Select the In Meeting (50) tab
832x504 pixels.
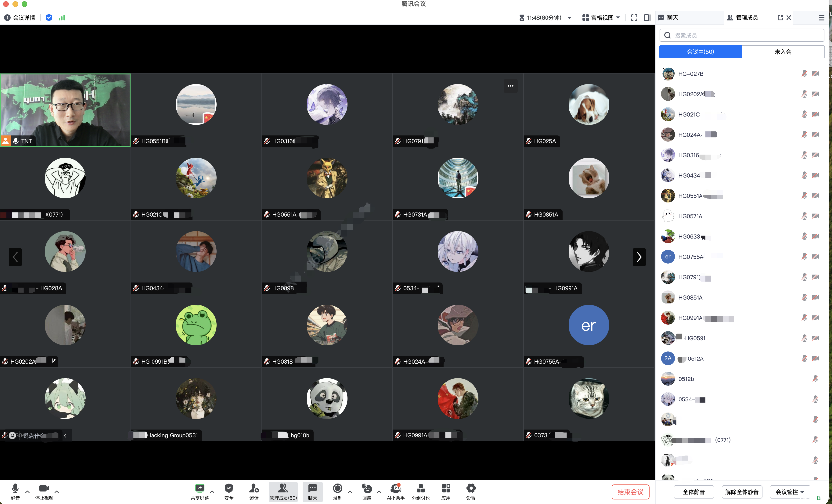700,52
